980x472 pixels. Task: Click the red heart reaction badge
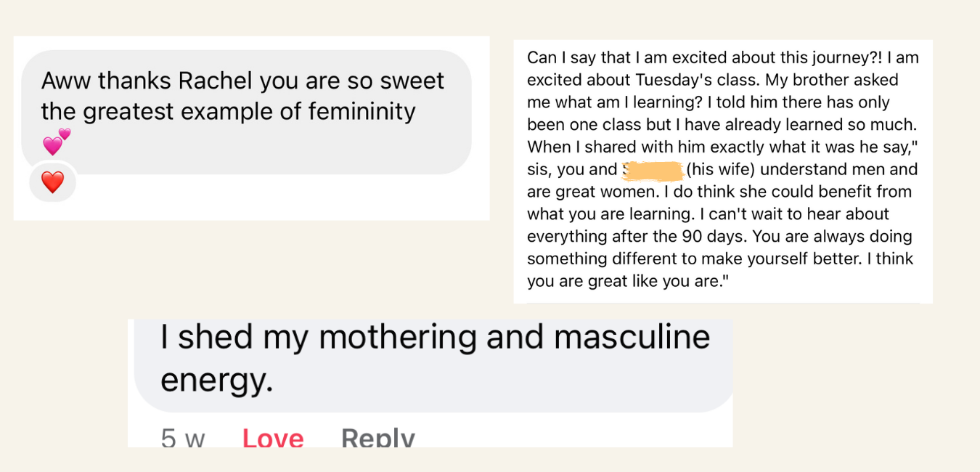[x=52, y=182]
